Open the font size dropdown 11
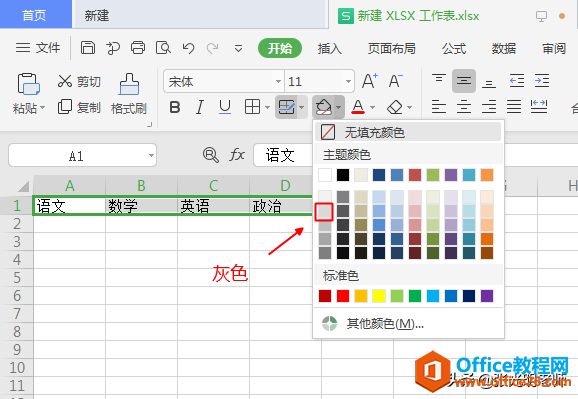 (x=348, y=81)
